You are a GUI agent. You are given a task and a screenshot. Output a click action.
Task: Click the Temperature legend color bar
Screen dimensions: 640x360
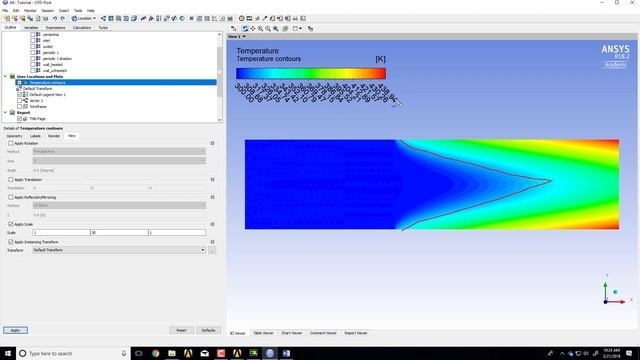[311, 73]
